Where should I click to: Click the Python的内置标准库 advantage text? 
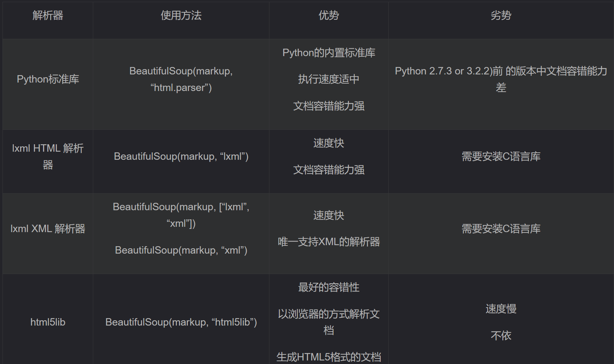tap(328, 53)
